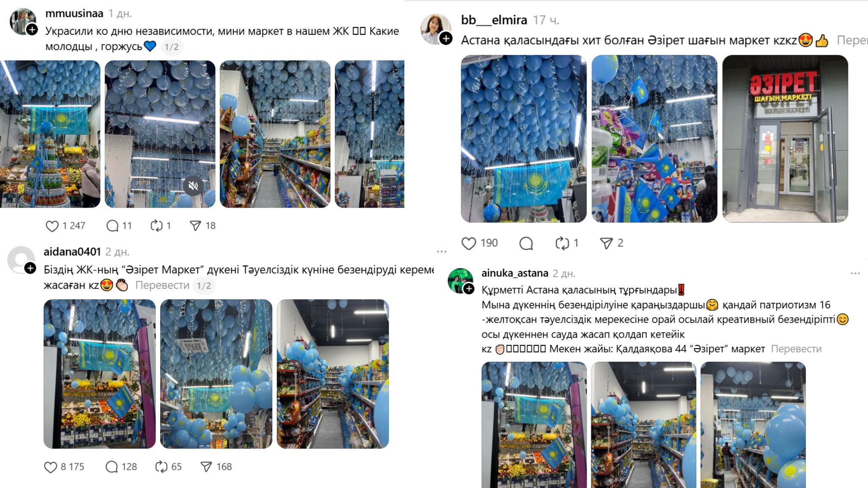Like aidana0401's post with 8 175 likes
The image size is (868, 488).
[x=50, y=467]
